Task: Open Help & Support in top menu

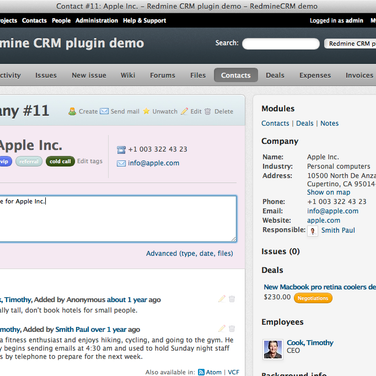Action: point(144,21)
